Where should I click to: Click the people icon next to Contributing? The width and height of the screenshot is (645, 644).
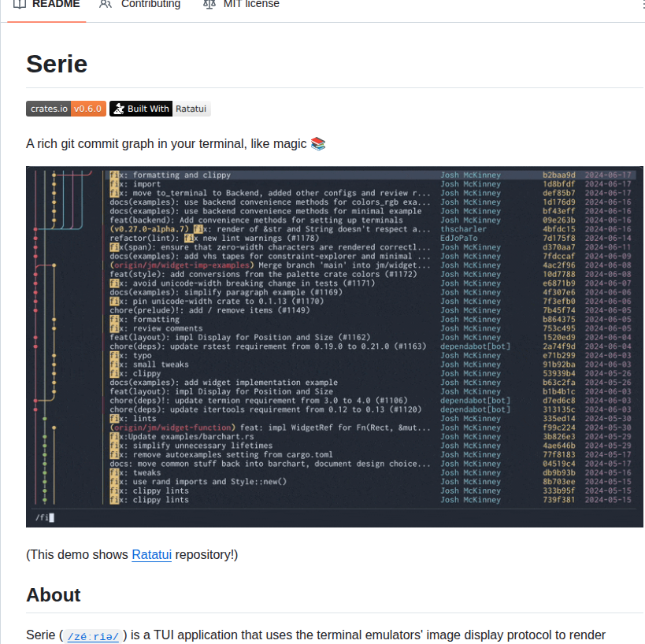[106, 4]
